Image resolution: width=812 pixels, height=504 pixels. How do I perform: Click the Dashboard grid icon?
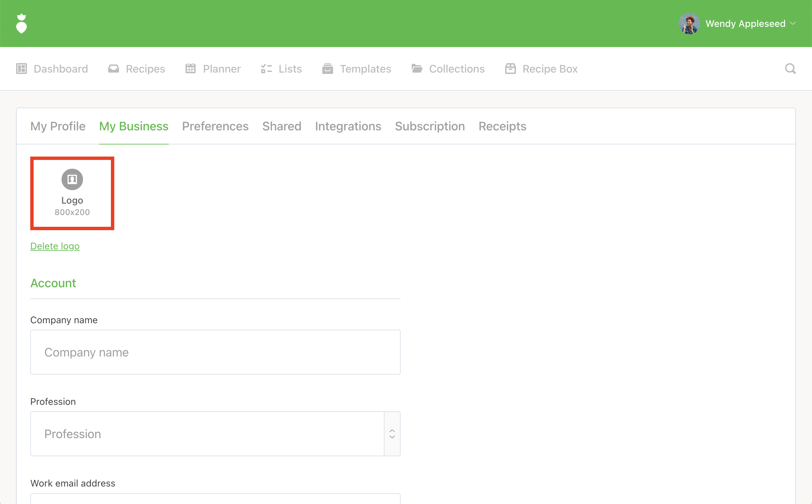(x=22, y=69)
